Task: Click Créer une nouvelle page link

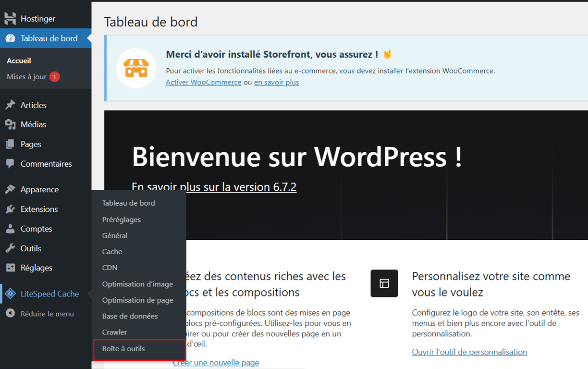Action: pyautogui.click(x=216, y=363)
